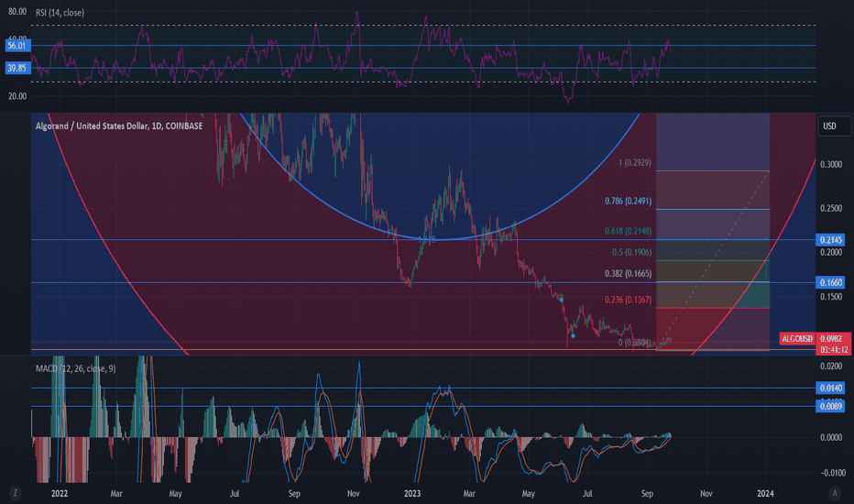Viewport: 854px width, 504px height.
Task: Click the 39.85 RSI level label
Action: [17, 68]
